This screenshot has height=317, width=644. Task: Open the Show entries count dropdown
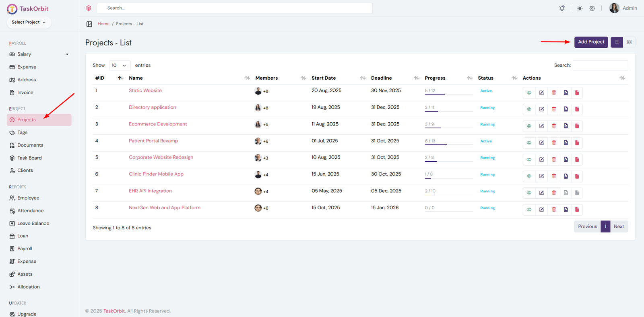click(120, 65)
